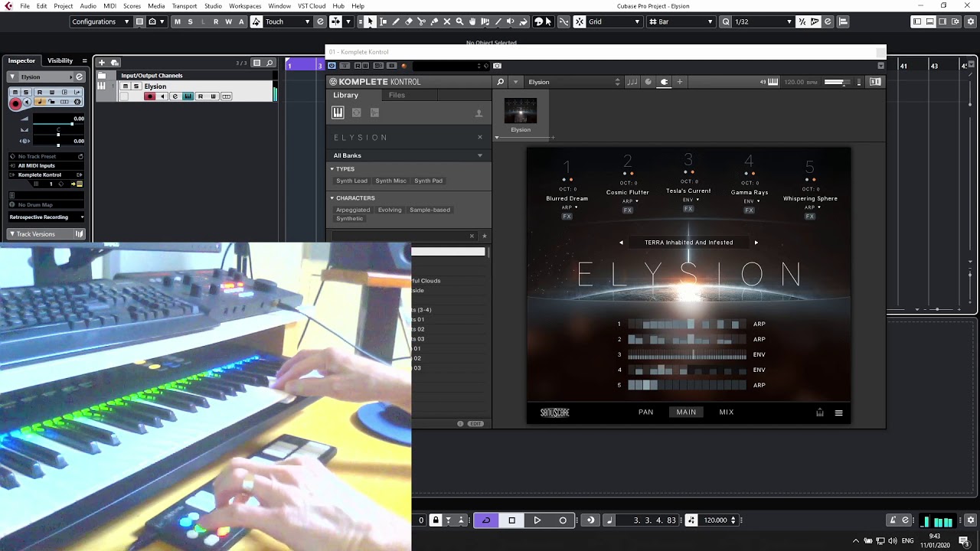The height and width of the screenshot is (551, 980).
Task: Select the Object Selection arrow tool
Action: [x=370, y=21]
